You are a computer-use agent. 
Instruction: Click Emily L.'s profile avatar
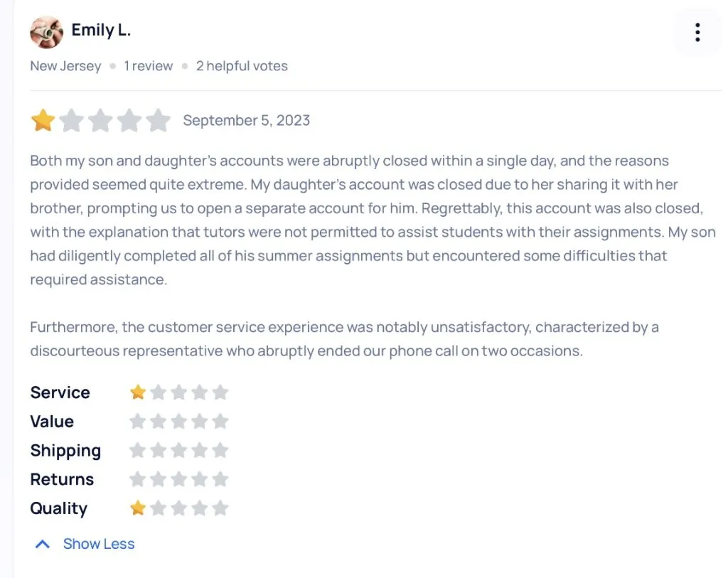(x=46, y=32)
